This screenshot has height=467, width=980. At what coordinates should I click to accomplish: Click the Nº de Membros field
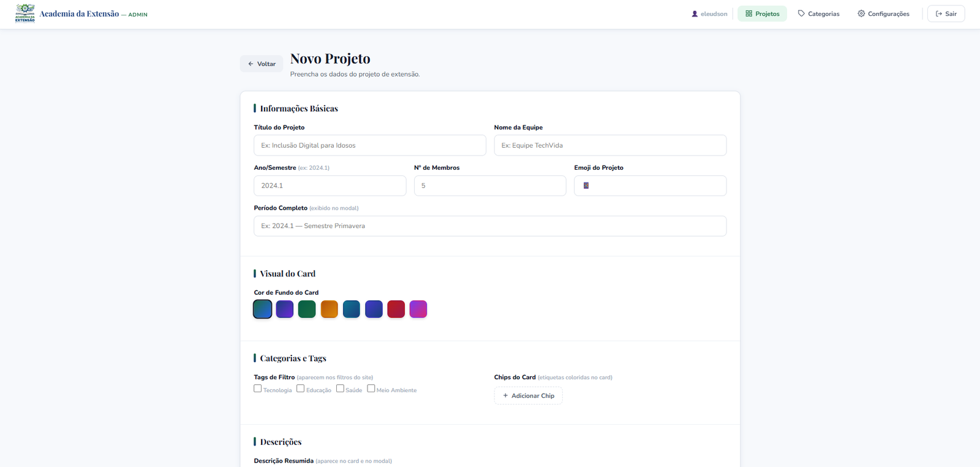pos(490,186)
